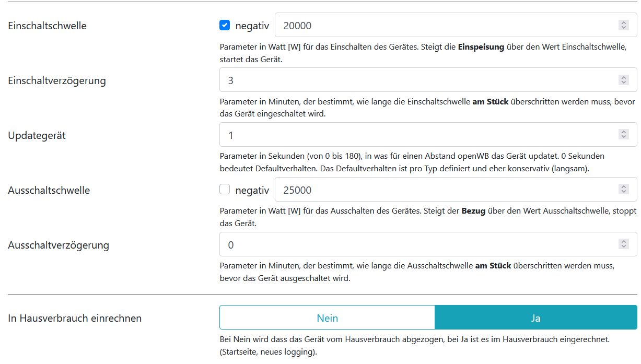
Task: Click the Ausschaltschwelle value field showing 25000
Action: (444, 190)
